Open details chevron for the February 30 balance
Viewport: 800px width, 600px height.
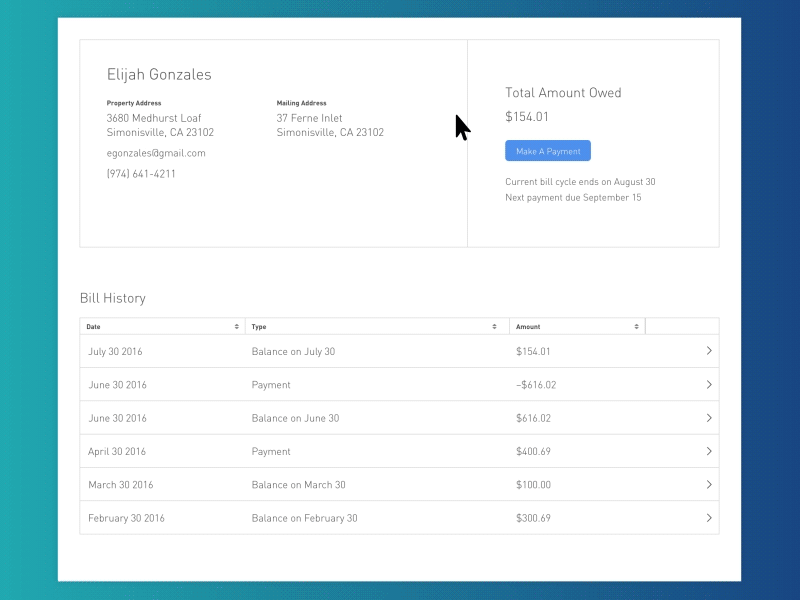tap(710, 518)
